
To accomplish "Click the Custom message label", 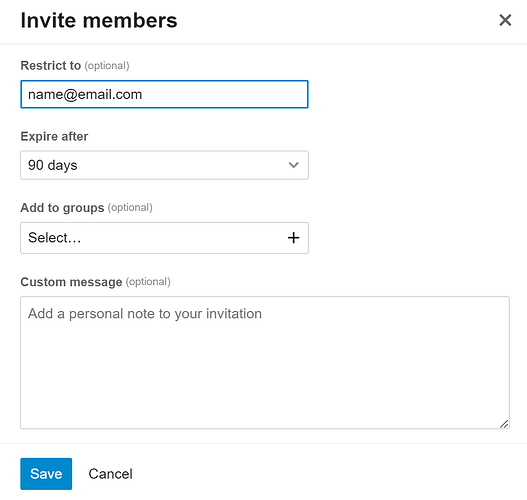I will point(71,282).
